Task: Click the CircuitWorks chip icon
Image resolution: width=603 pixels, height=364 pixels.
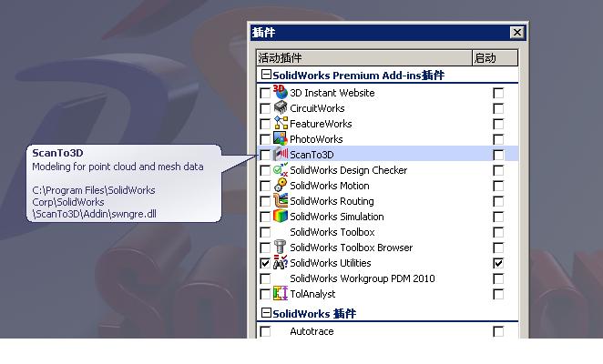Action: tap(281, 108)
